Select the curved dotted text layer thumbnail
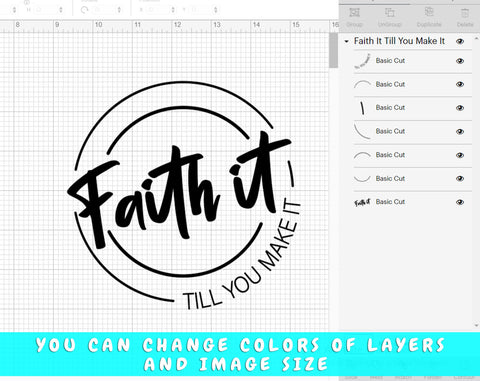The image size is (480, 381). pos(362,61)
